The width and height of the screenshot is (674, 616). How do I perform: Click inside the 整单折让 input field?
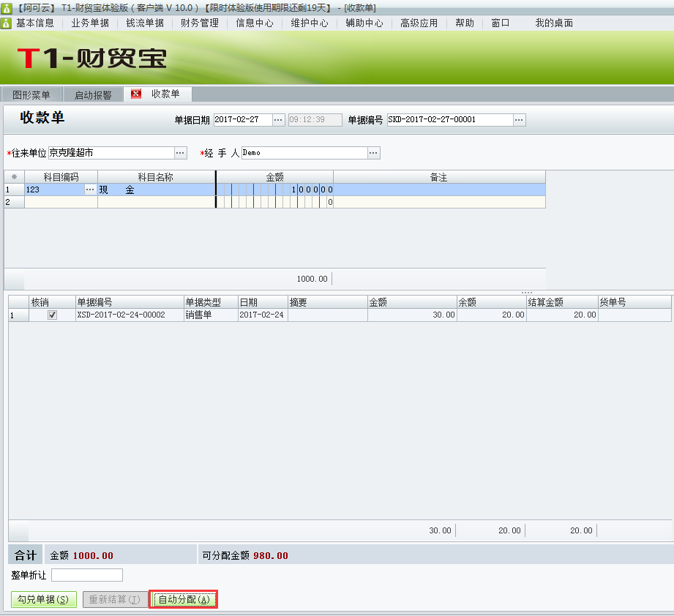pyautogui.click(x=86, y=575)
